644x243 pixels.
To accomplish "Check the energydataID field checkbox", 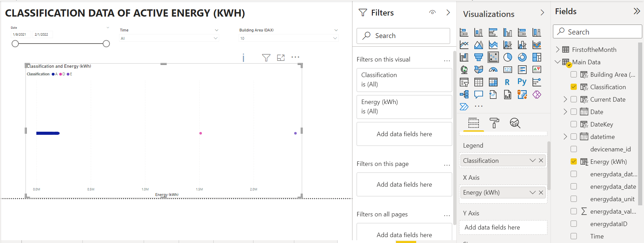I will click(x=574, y=224).
